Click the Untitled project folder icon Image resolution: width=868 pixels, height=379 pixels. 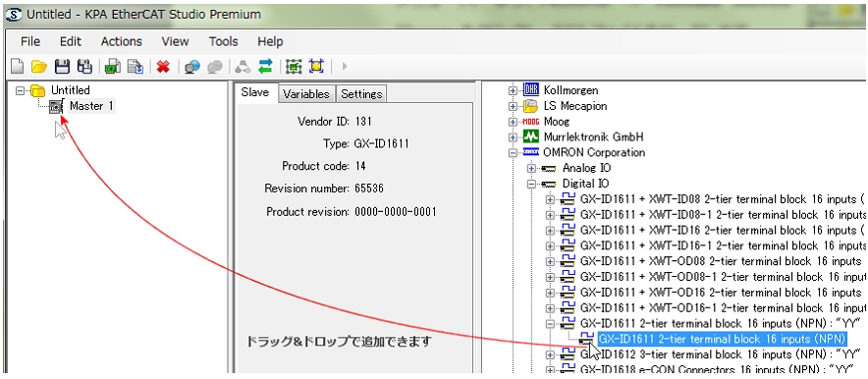(37, 90)
